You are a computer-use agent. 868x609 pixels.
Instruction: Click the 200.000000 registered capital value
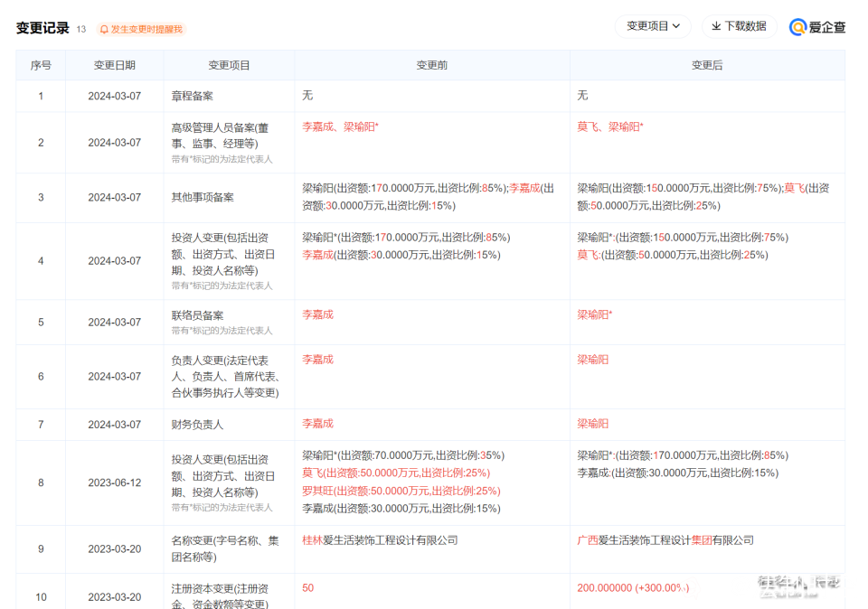604,587
